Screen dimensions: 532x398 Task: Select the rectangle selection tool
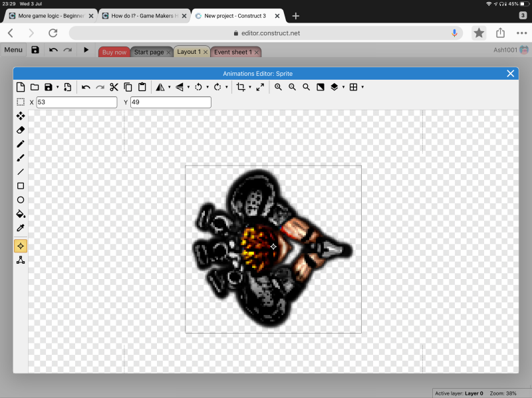point(21,102)
